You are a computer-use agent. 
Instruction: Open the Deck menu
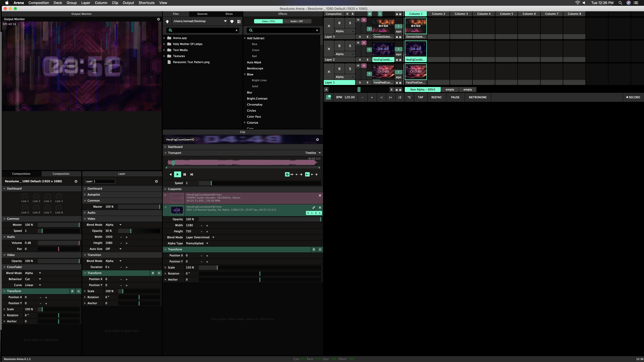coord(57,3)
